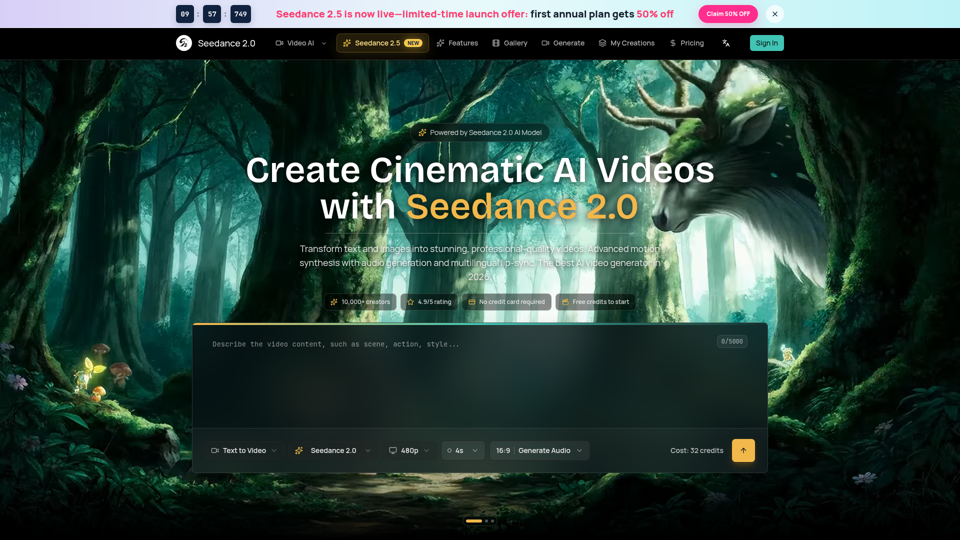Open the Generate page
This screenshot has height=540, width=960.
[563, 43]
